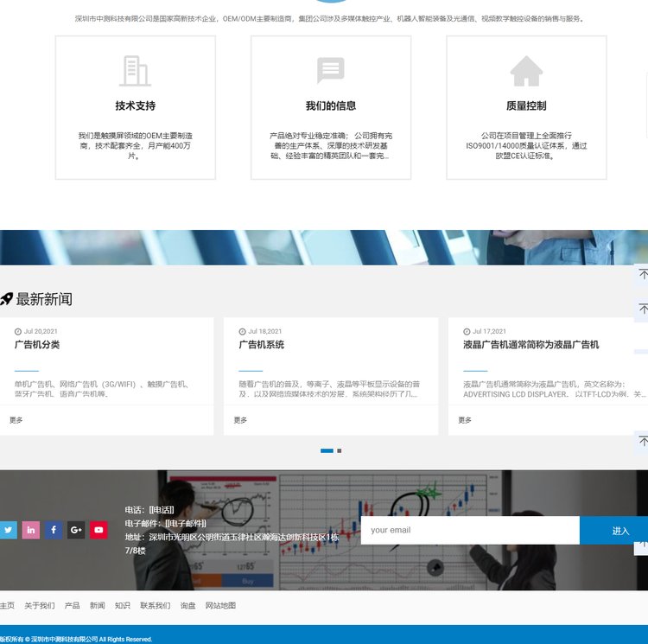Viewport: 648px width, 644px height.
Task: Open the LinkedIn social icon
Action: coord(31,530)
